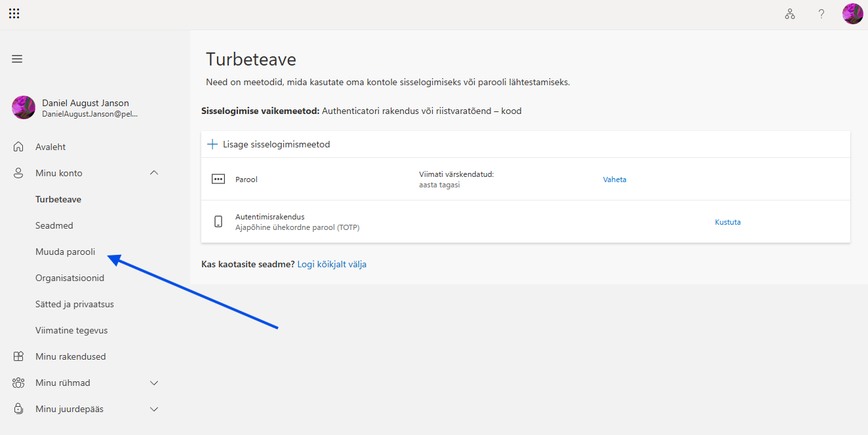
Task: Open the app launcher grid icon
Action: coord(14,14)
